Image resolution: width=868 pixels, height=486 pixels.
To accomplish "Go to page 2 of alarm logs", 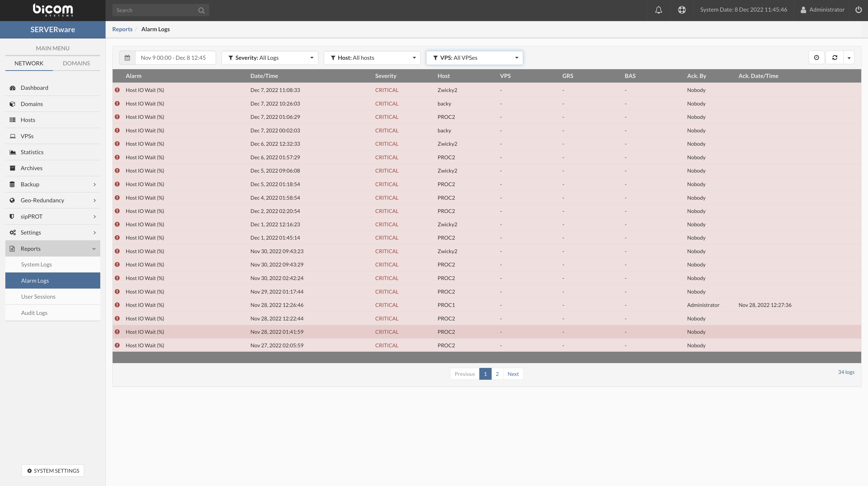I will 497,374.
